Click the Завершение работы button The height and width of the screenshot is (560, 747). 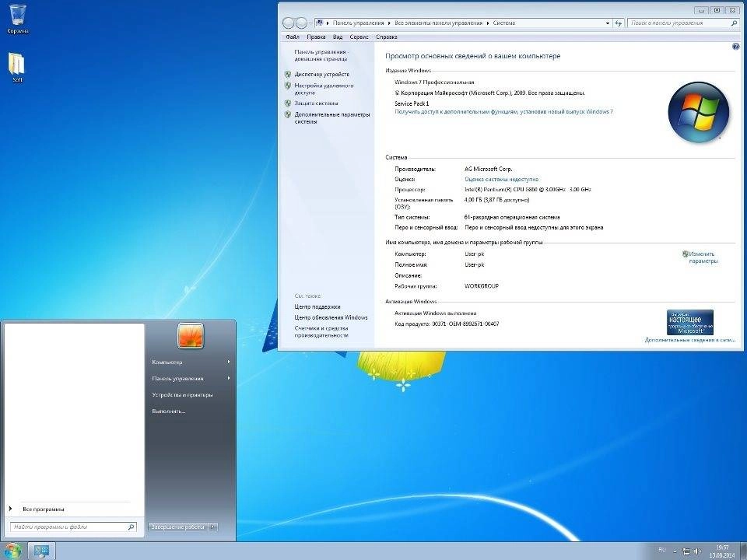[x=177, y=527]
